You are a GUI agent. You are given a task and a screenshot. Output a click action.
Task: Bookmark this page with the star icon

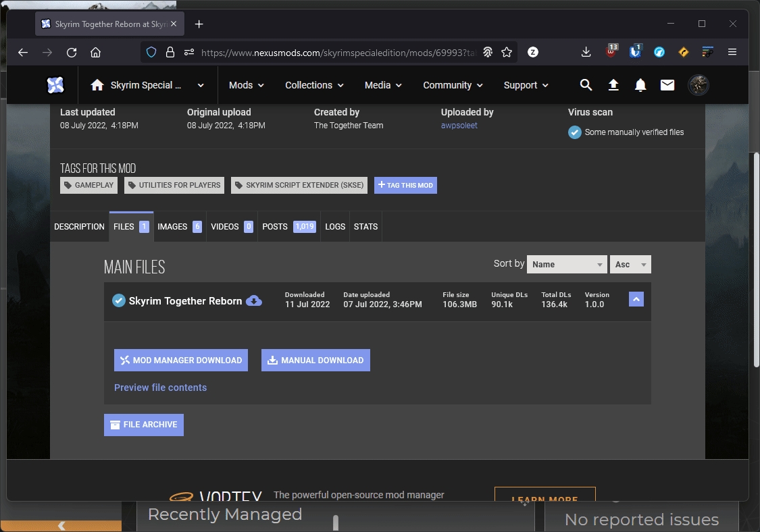(507, 52)
